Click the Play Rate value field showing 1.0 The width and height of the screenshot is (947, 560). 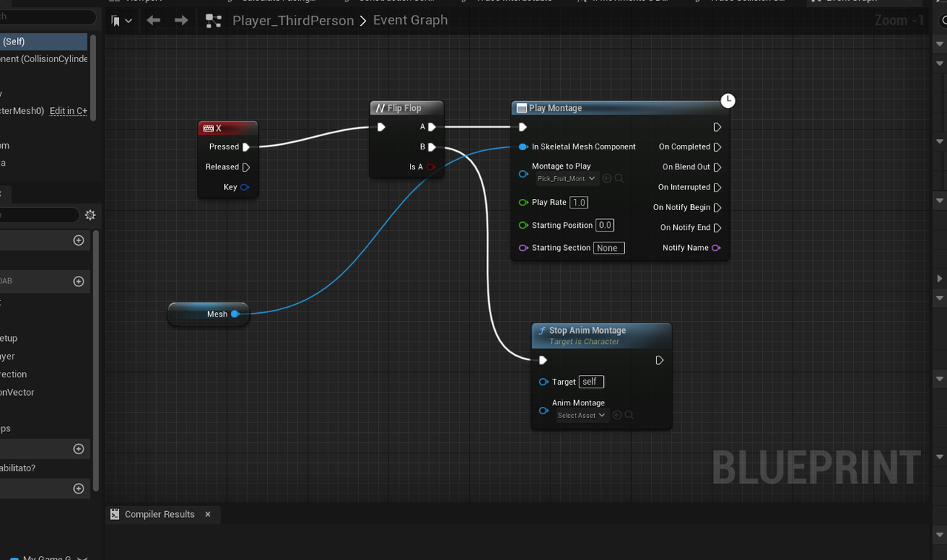coord(579,202)
